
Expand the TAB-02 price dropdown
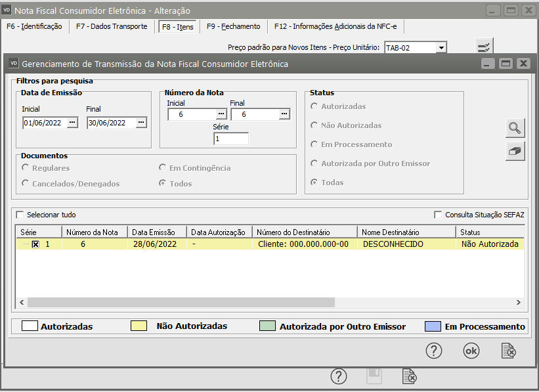(x=441, y=47)
